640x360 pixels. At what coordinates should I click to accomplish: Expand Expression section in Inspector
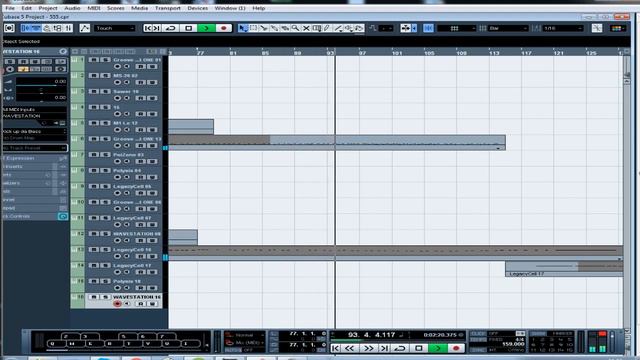click(34, 158)
